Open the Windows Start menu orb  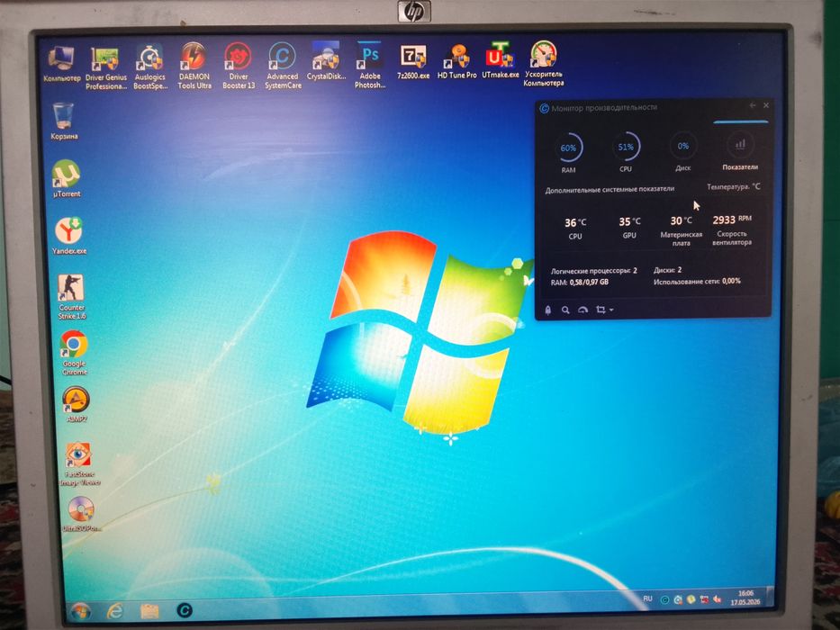coord(80,611)
